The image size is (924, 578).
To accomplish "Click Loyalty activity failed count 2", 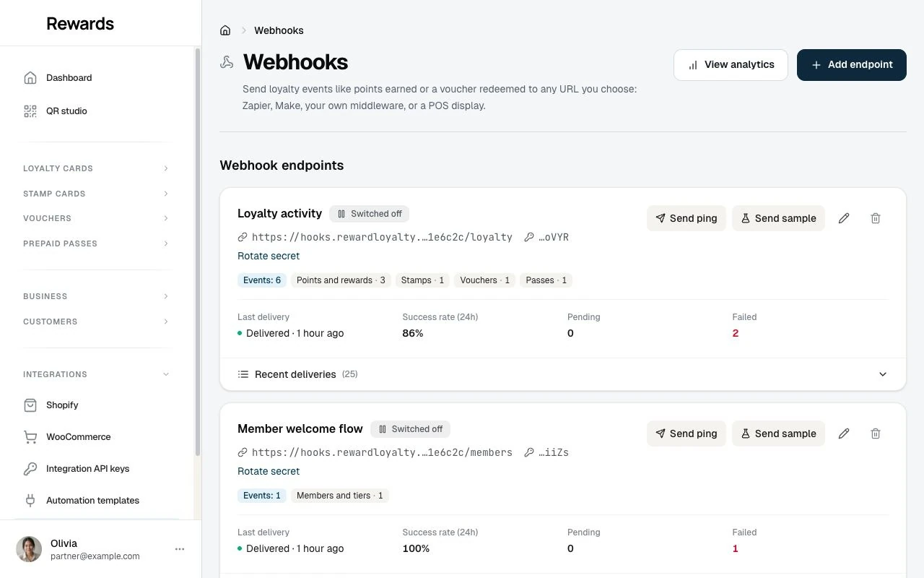I will click(736, 333).
